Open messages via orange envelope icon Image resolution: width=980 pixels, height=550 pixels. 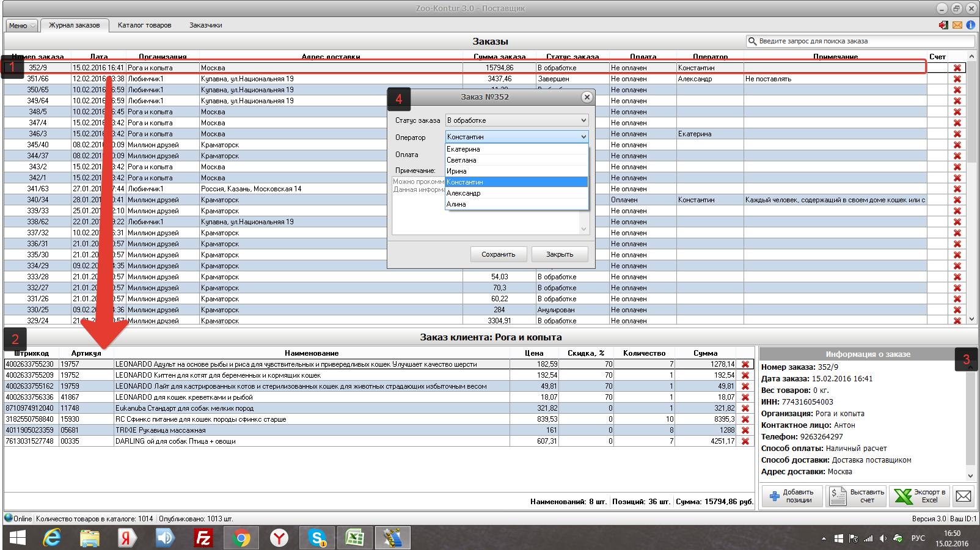(957, 25)
